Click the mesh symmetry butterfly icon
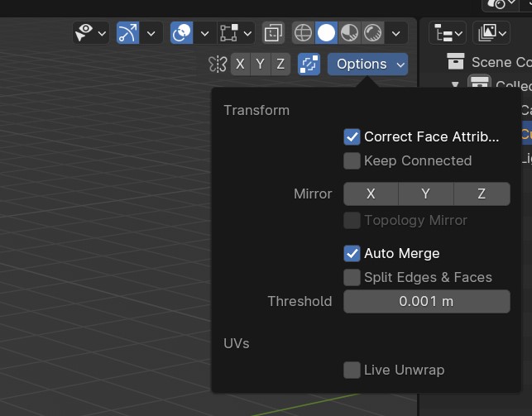The height and width of the screenshot is (416, 532). tap(217, 64)
